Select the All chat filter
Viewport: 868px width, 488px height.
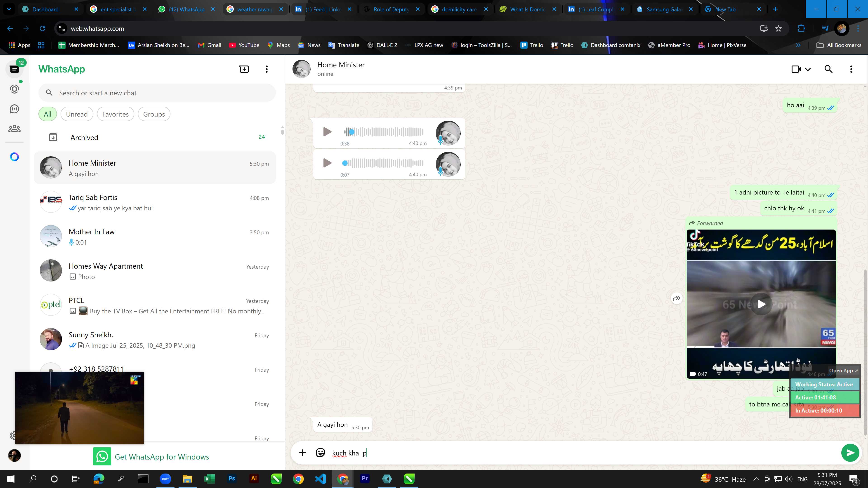click(47, 114)
